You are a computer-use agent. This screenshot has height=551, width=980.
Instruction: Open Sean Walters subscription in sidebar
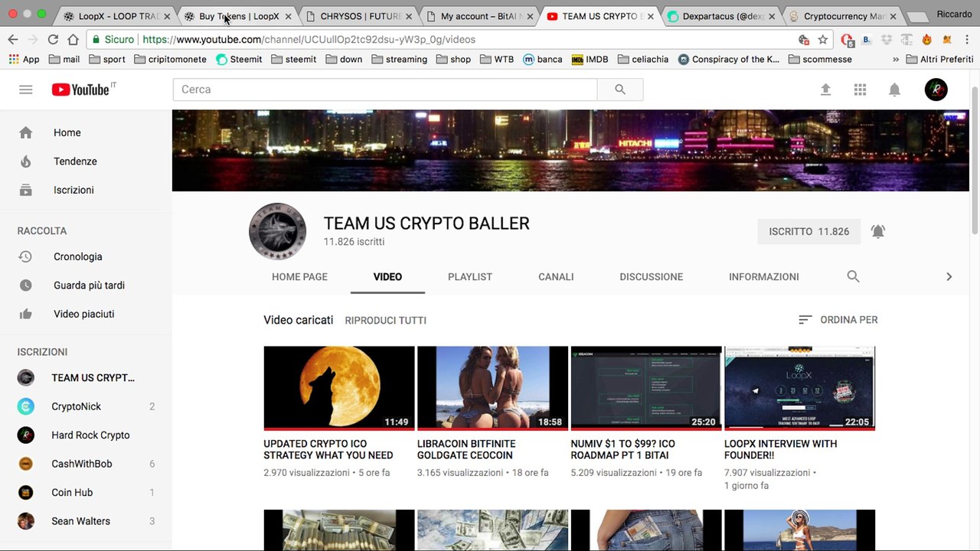point(86,521)
